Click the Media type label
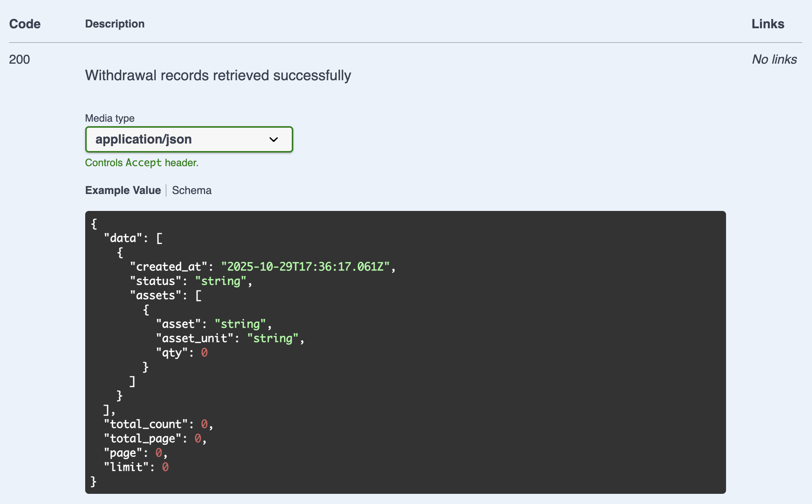This screenshot has height=504, width=812. point(110,118)
